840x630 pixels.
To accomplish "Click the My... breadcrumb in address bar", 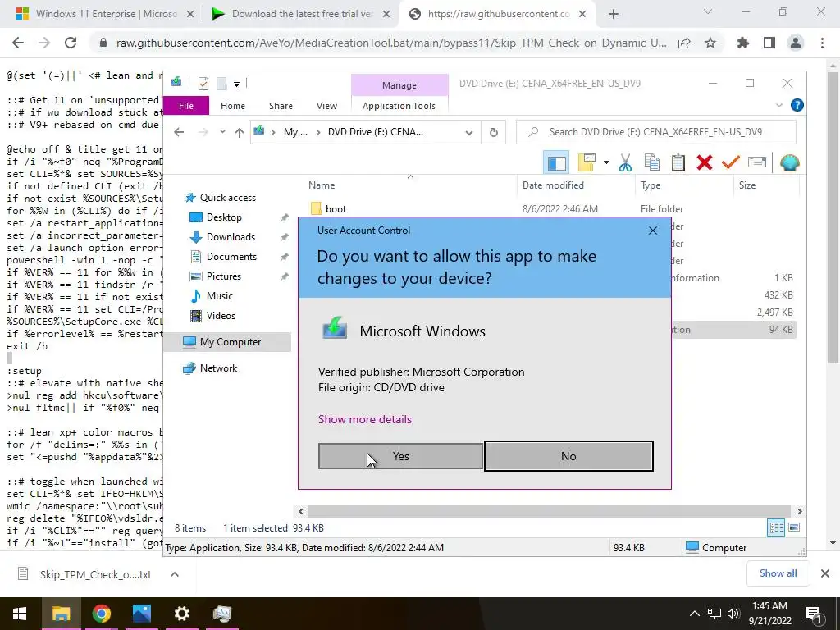I will (x=295, y=132).
